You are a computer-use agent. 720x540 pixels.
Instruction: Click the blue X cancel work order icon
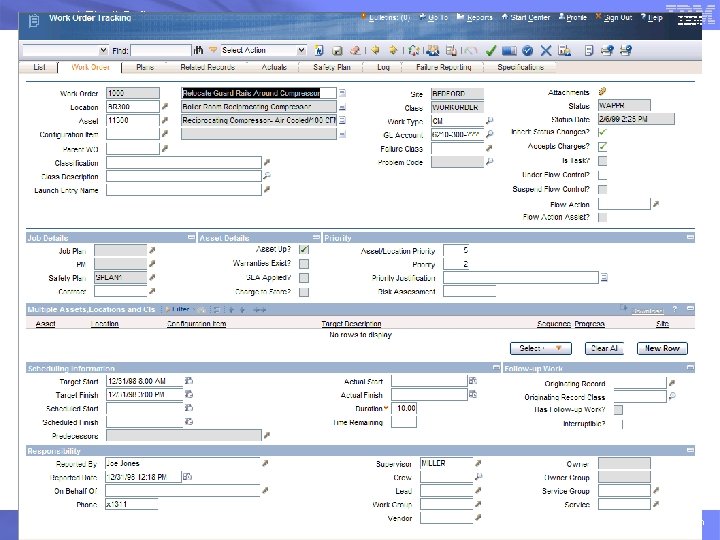[546, 51]
